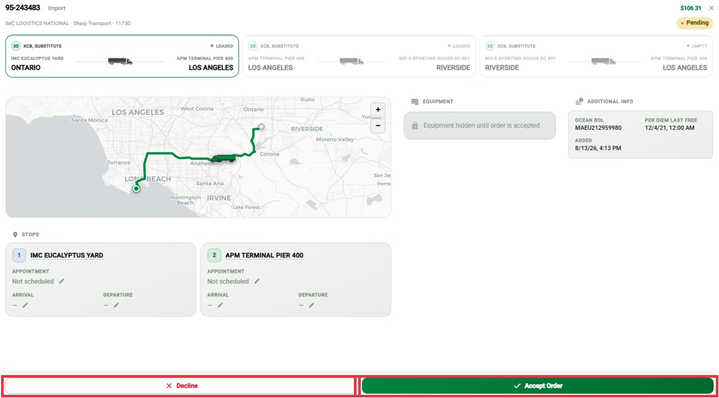This screenshot has height=398, width=719.
Task: Click the Ocean BOL value MAEU212959980
Action: [598, 128]
